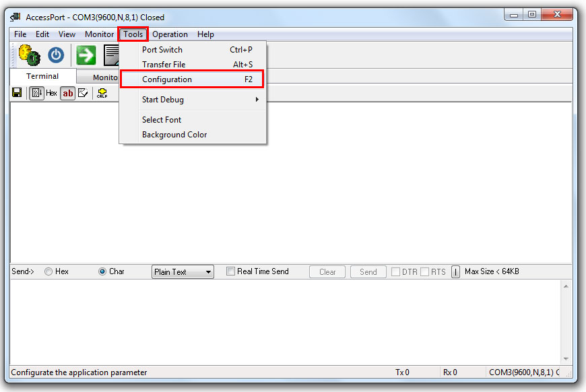Viewport: 586px width, 392px height.
Task: Open the Help menu
Action: [x=205, y=34]
